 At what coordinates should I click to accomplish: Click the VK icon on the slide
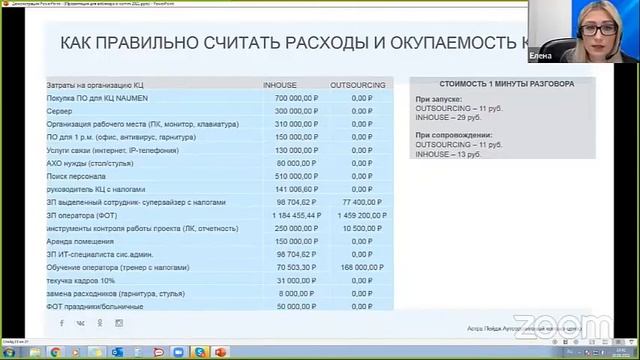(x=80, y=323)
